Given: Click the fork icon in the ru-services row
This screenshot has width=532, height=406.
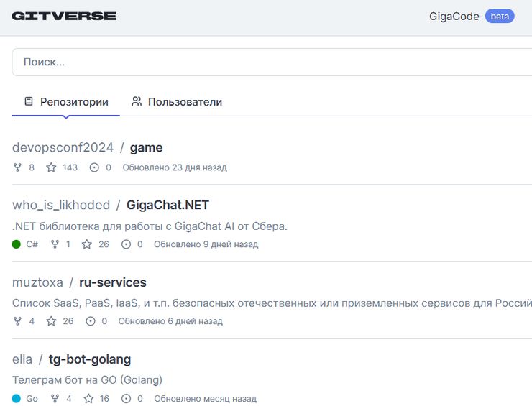Looking at the screenshot, I should [x=17, y=321].
